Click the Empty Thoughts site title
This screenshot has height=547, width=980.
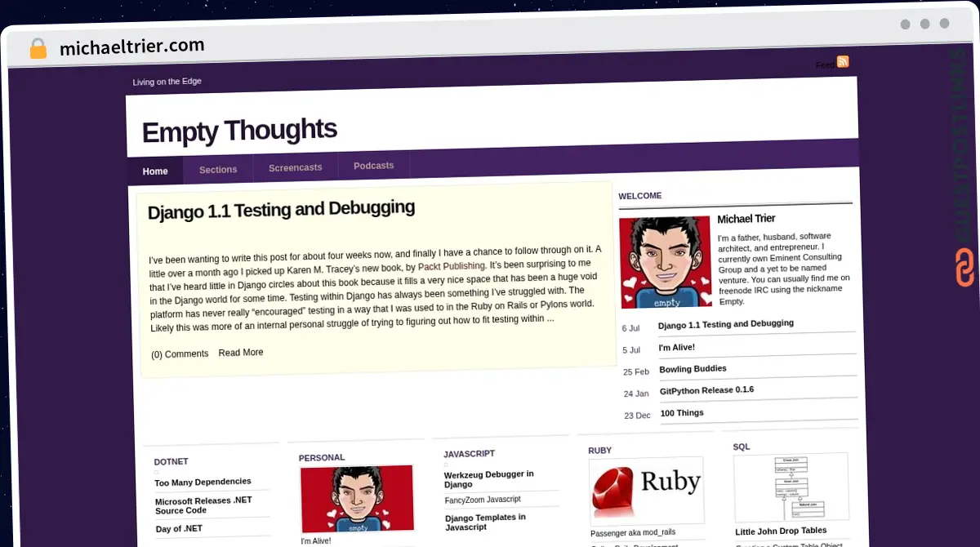(x=239, y=131)
